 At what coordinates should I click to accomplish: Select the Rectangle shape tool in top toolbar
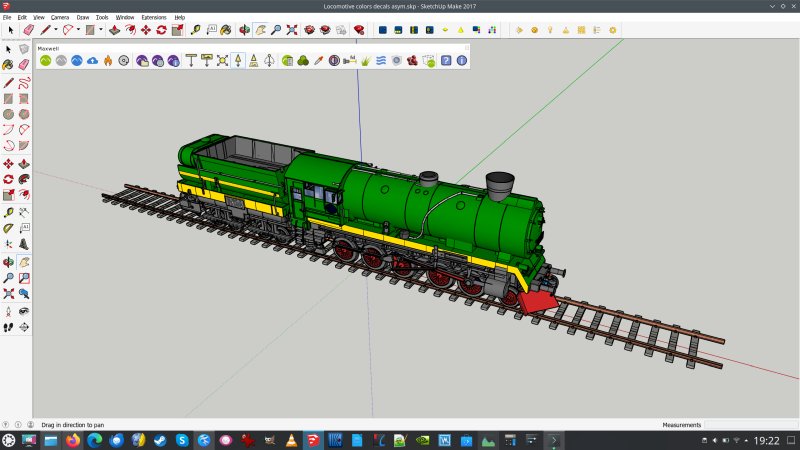tap(90, 30)
